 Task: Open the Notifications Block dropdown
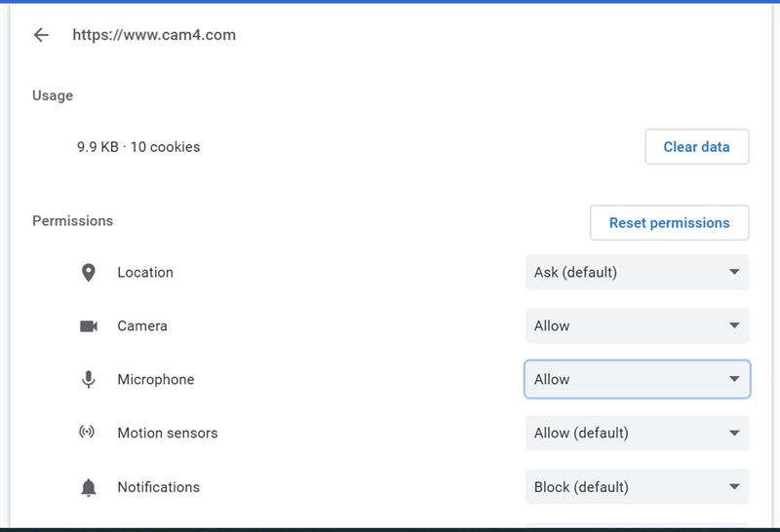coord(638,487)
